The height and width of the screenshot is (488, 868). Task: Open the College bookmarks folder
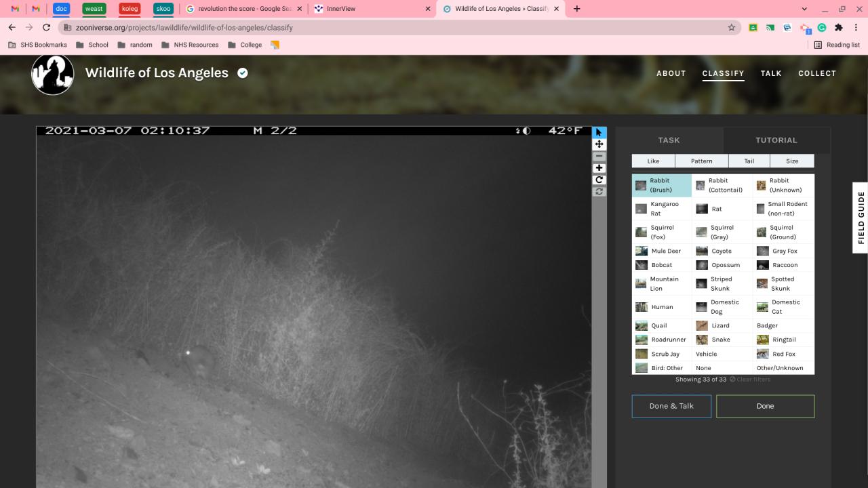[245, 45]
